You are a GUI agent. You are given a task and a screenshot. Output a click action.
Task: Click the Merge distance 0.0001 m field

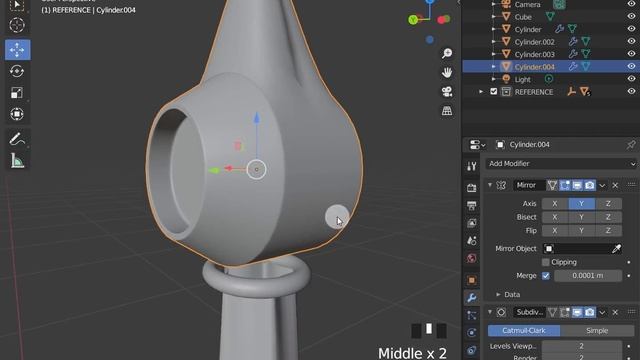pyautogui.click(x=588, y=276)
